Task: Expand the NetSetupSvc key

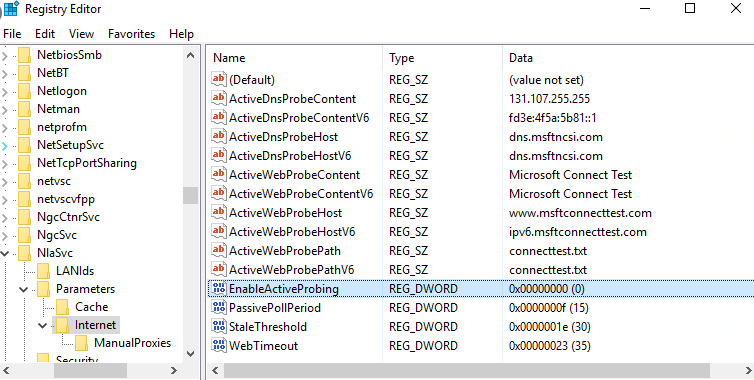Action: click(5, 145)
